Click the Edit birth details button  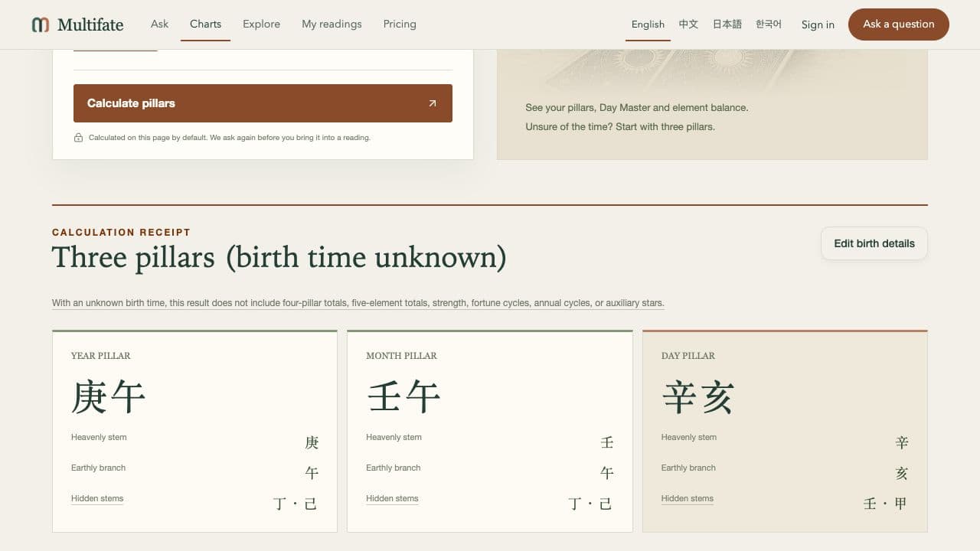coord(874,243)
